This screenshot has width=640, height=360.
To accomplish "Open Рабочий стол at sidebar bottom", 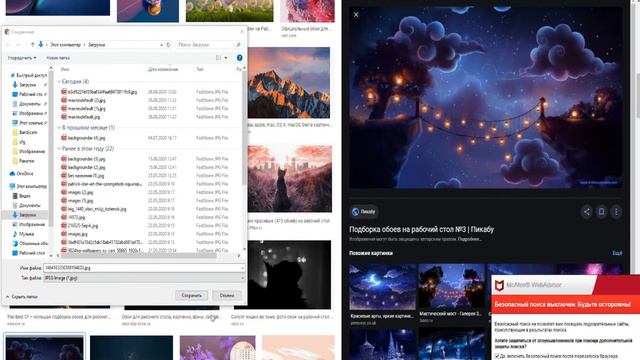I will click(x=31, y=253).
